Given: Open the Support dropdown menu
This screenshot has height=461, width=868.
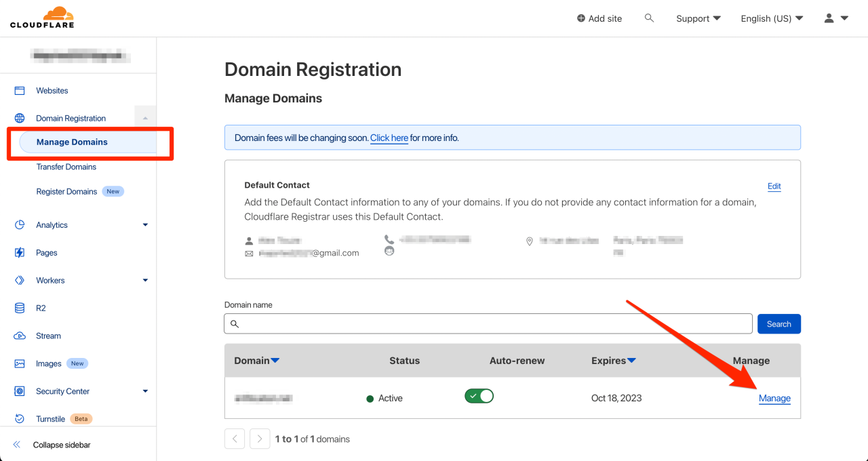Looking at the screenshot, I should (x=698, y=18).
